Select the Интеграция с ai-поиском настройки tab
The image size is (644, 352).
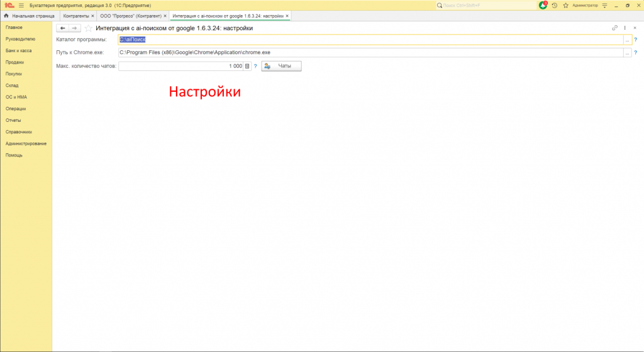pyautogui.click(x=228, y=16)
